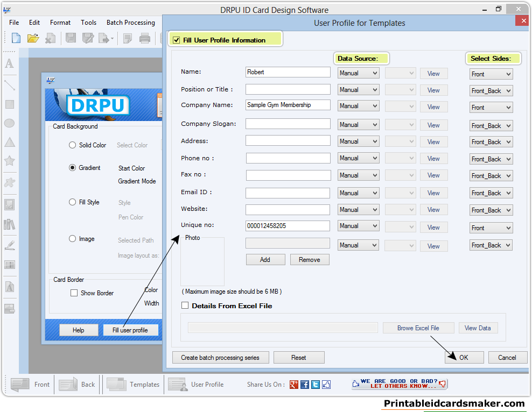The image size is (532, 412).
Task: Share on Facebook icon
Action: click(x=305, y=384)
